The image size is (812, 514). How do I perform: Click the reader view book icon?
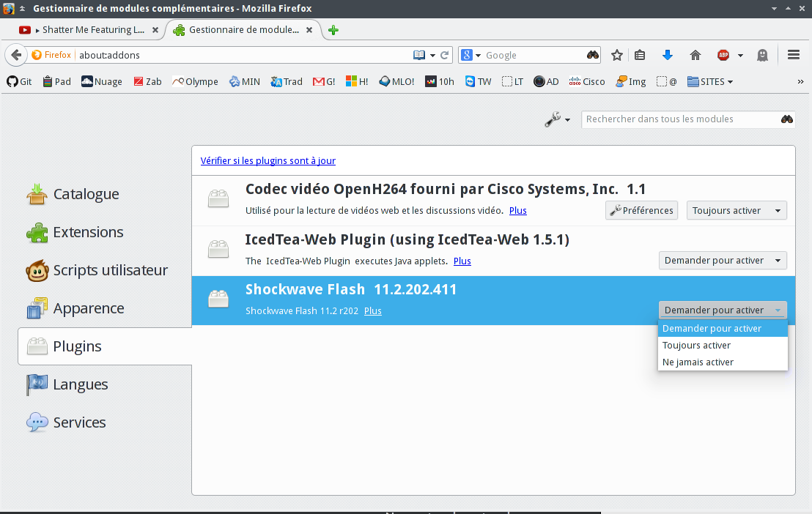click(x=419, y=55)
